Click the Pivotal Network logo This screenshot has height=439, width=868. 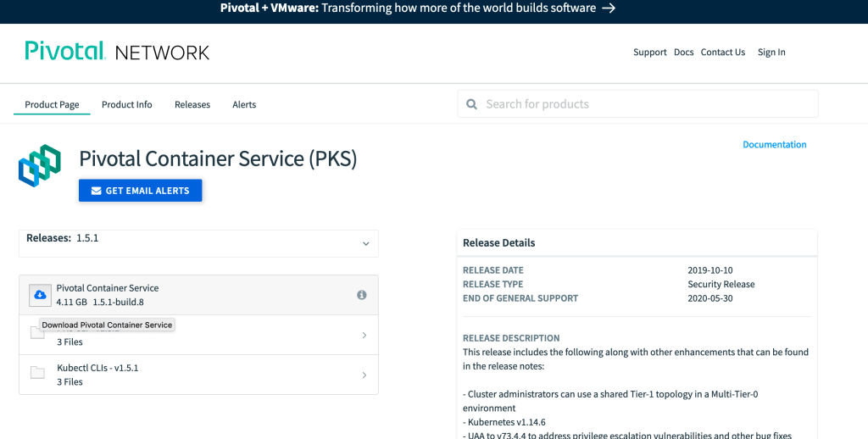click(x=117, y=52)
